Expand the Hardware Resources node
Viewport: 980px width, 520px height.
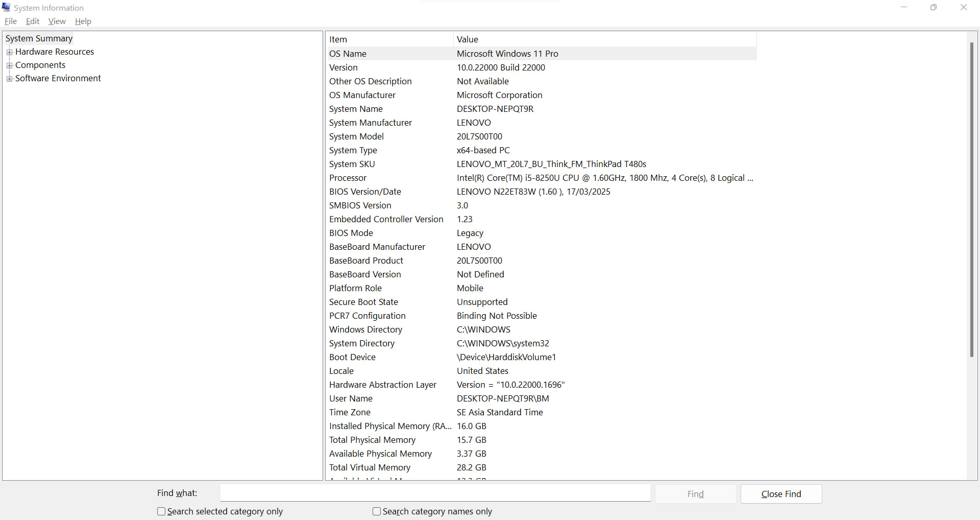tap(9, 52)
